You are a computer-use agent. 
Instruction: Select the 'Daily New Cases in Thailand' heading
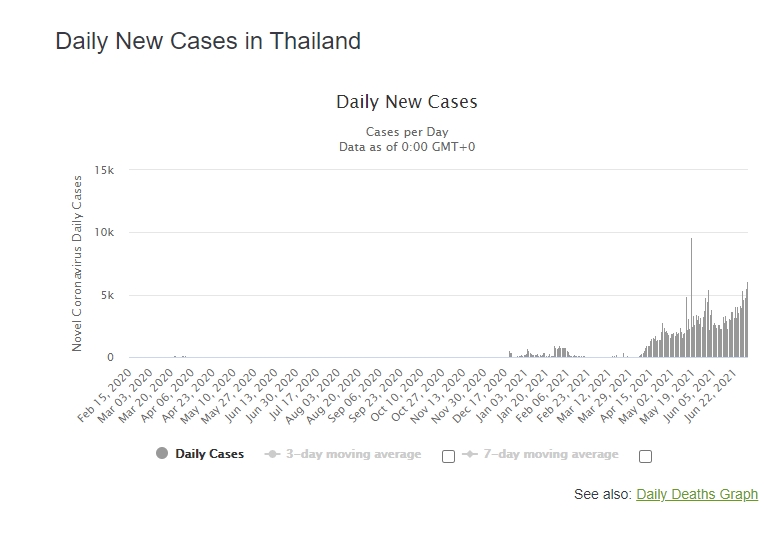pos(208,41)
